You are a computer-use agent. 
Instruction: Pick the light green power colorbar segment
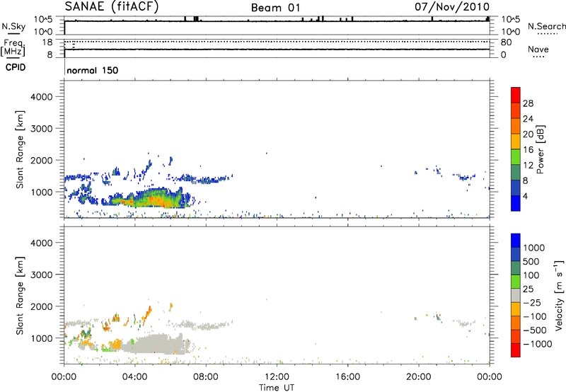click(516, 157)
